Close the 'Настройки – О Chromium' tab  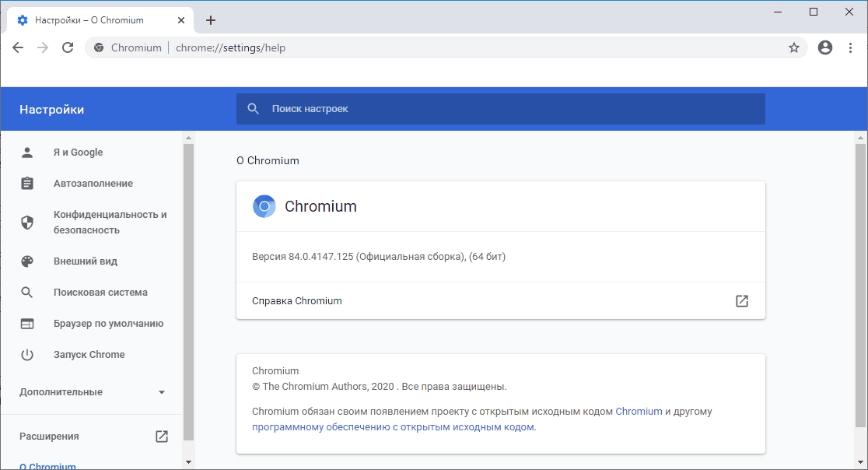181,20
